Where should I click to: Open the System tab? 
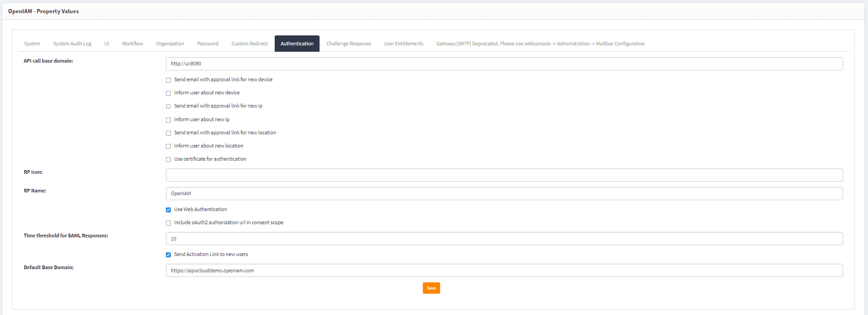pyautogui.click(x=32, y=44)
